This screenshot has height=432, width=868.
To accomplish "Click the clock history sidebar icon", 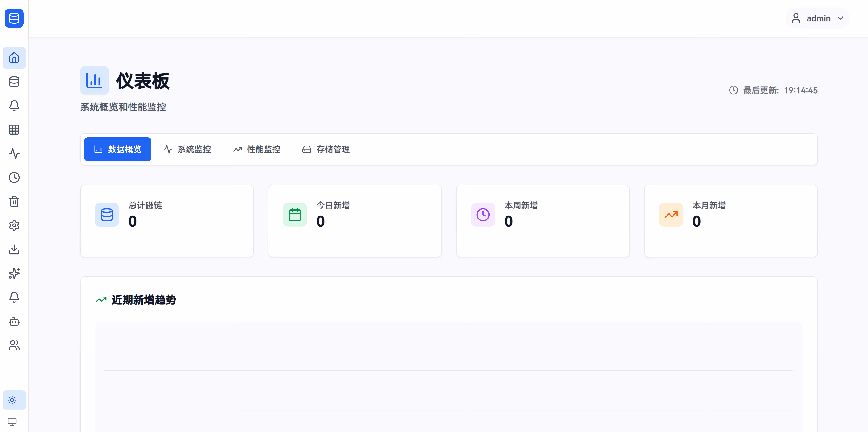I will (x=14, y=178).
